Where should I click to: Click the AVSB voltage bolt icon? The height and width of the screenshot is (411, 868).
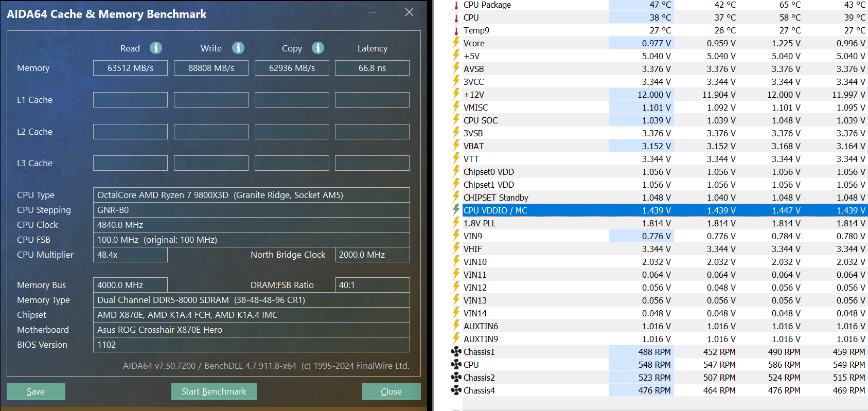point(456,68)
